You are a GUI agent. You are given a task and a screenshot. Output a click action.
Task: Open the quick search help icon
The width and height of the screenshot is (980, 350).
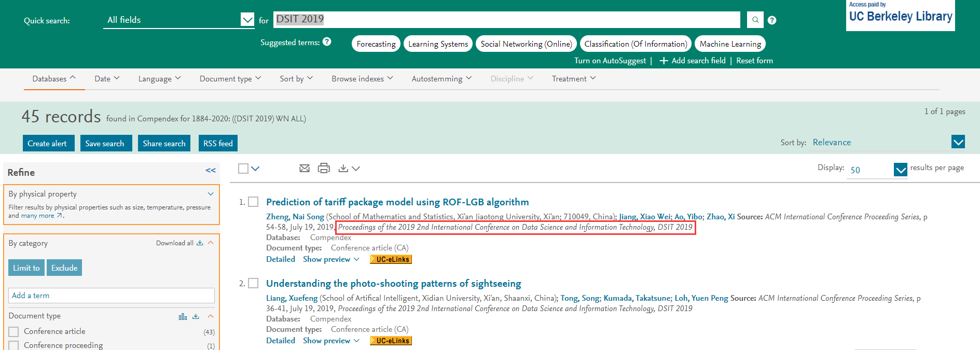772,20
